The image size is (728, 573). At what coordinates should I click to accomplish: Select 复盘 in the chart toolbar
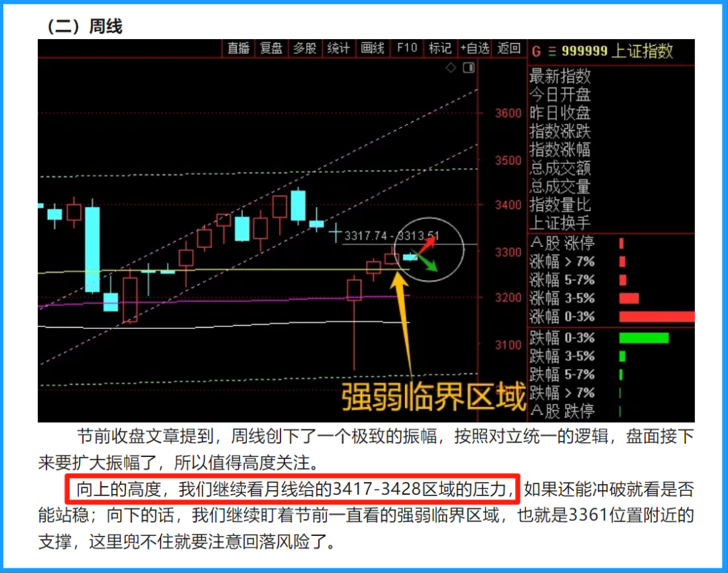(271, 49)
